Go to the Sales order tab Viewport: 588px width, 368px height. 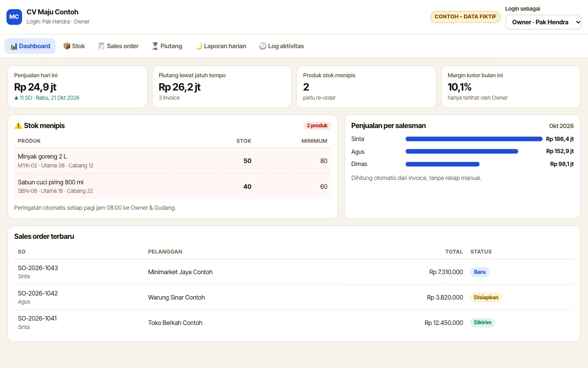[x=118, y=46]
